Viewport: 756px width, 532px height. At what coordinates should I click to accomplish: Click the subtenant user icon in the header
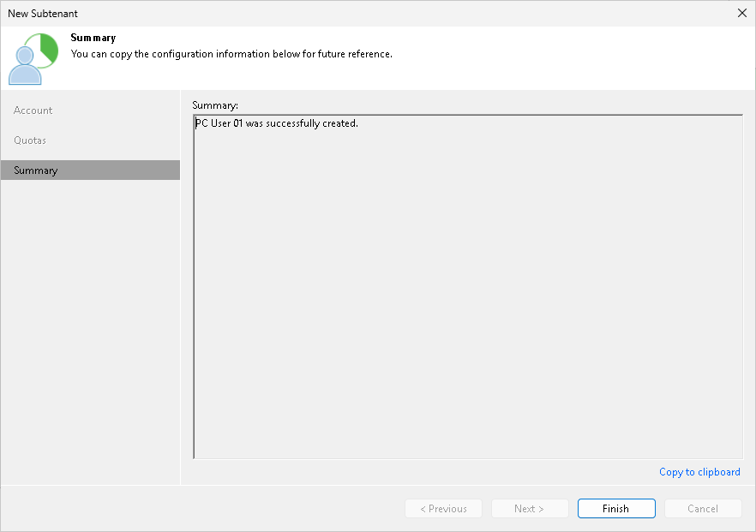pos(34,57)
